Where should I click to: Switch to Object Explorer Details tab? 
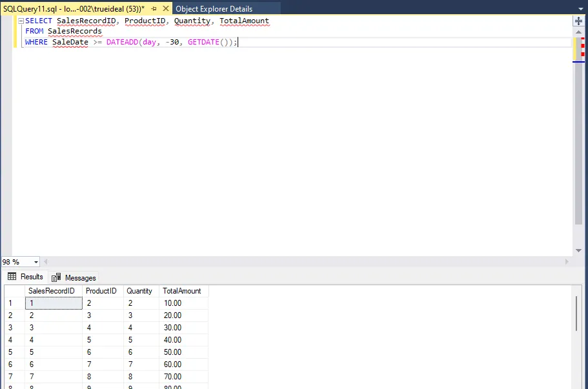(x=214, y=9)
